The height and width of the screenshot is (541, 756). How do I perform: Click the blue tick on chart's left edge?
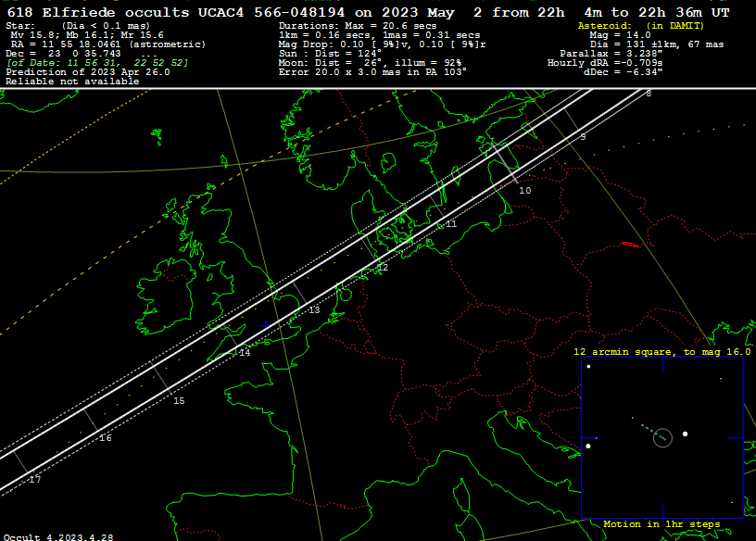tap(589, 437)
